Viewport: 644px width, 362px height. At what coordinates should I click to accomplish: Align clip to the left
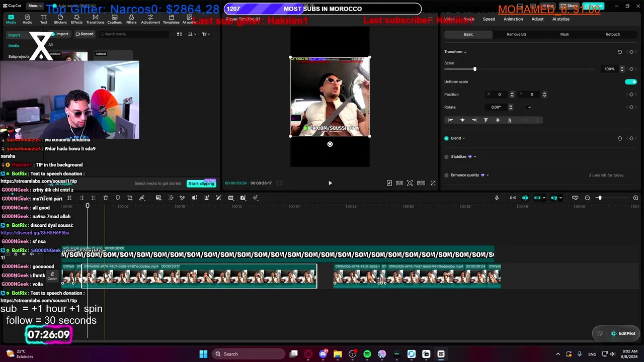tap(450, 120)
